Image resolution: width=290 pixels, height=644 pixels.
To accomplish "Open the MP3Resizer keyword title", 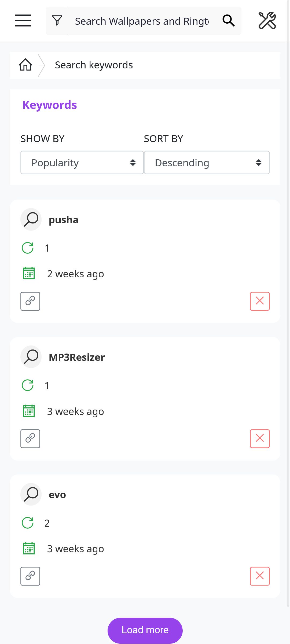I will [77, 357].
